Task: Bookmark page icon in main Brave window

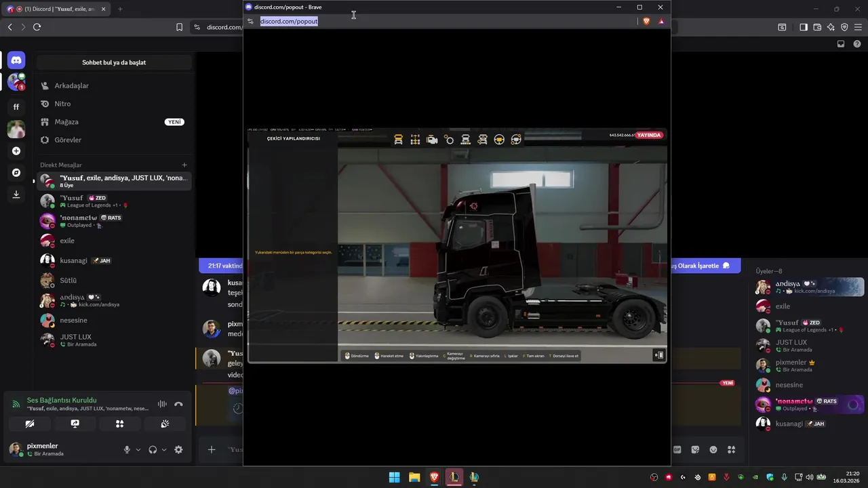Action: click(179, 27)
